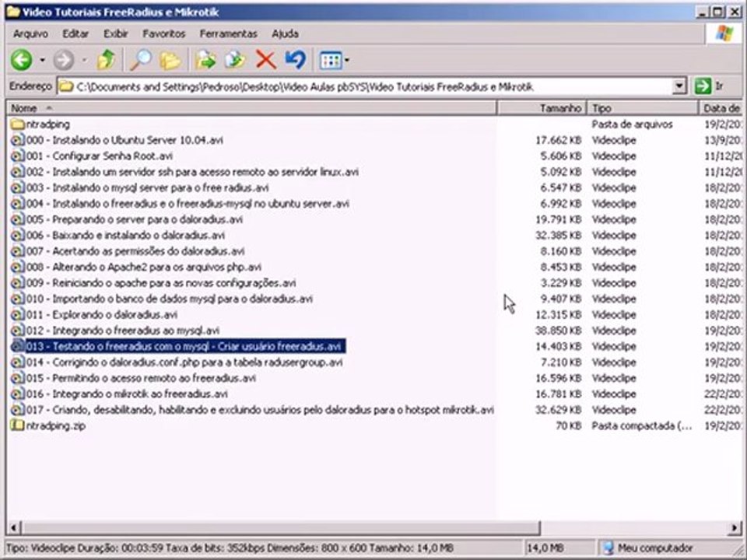Click the 32.629 KB size value
This screenshot has height=560, width=747.
pyautogui.click(x=558, y=410)
